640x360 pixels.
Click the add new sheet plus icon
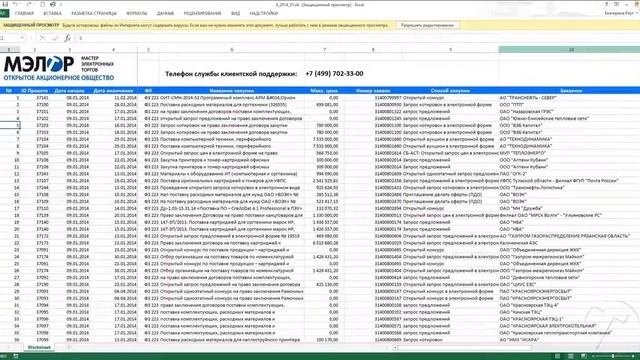pos(68,347)
